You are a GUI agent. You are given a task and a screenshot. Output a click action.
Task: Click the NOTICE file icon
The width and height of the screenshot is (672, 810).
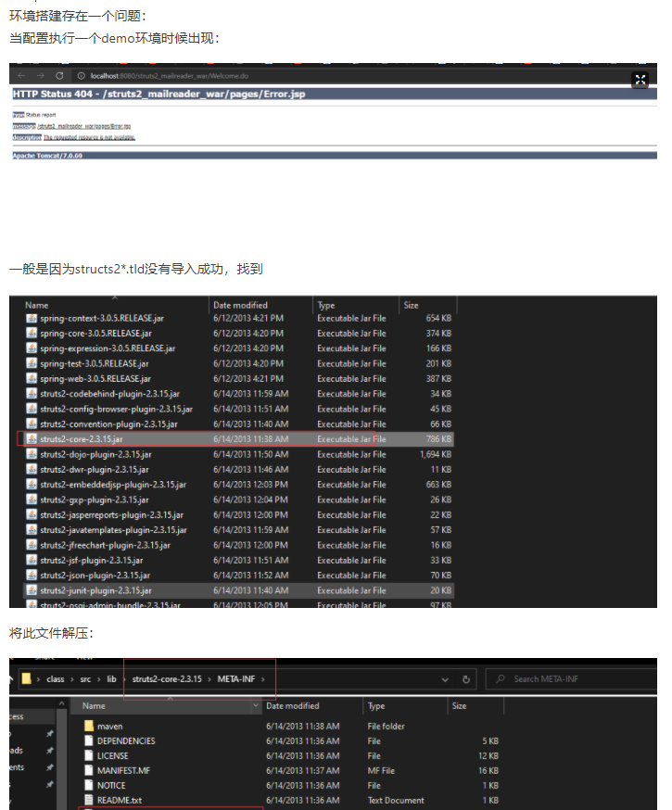(x=88, y=785)
